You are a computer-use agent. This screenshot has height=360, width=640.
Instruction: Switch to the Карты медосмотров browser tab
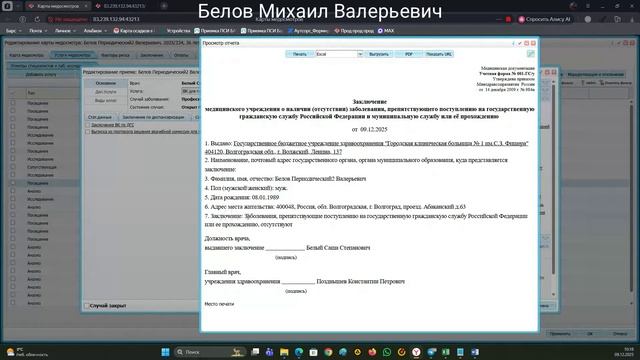tap(57, 6)
